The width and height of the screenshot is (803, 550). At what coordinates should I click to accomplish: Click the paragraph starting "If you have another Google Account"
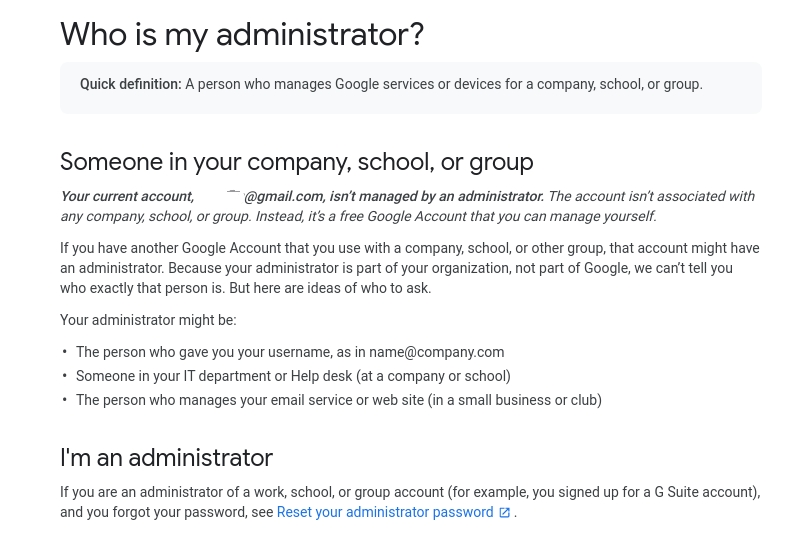coord(410,268)
